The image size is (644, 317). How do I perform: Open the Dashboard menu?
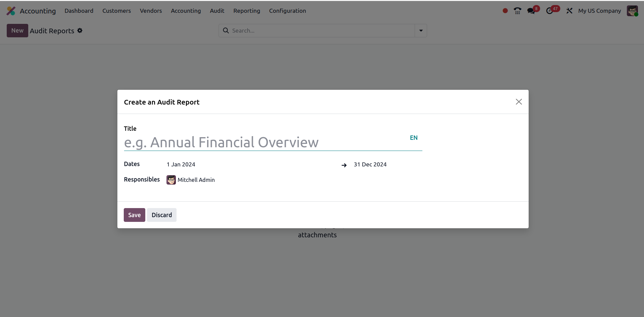click(x=79, y=11)
